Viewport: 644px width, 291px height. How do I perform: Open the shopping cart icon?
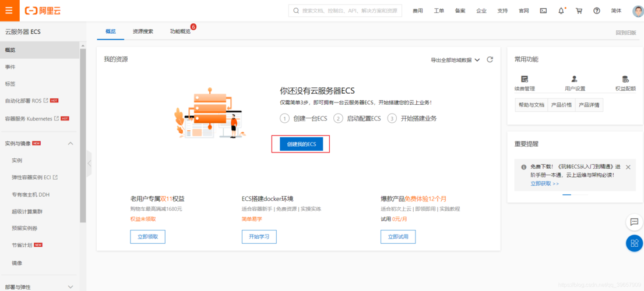[x=579, y=11]
